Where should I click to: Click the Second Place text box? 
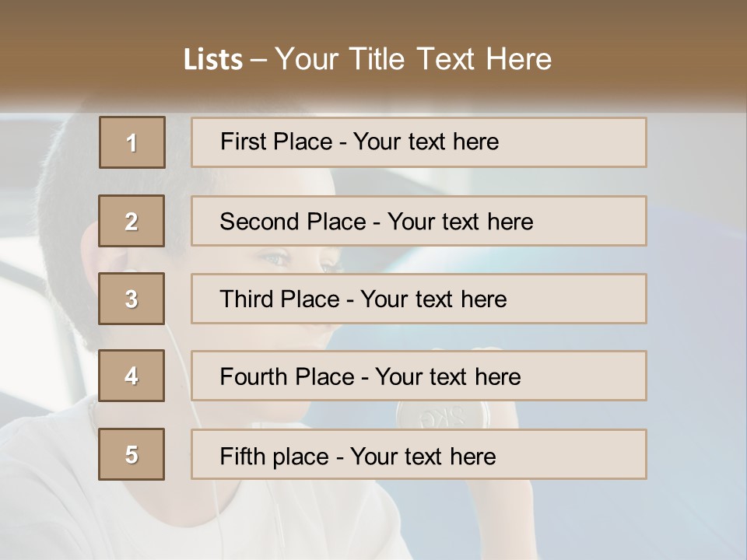tap(419, 221)
